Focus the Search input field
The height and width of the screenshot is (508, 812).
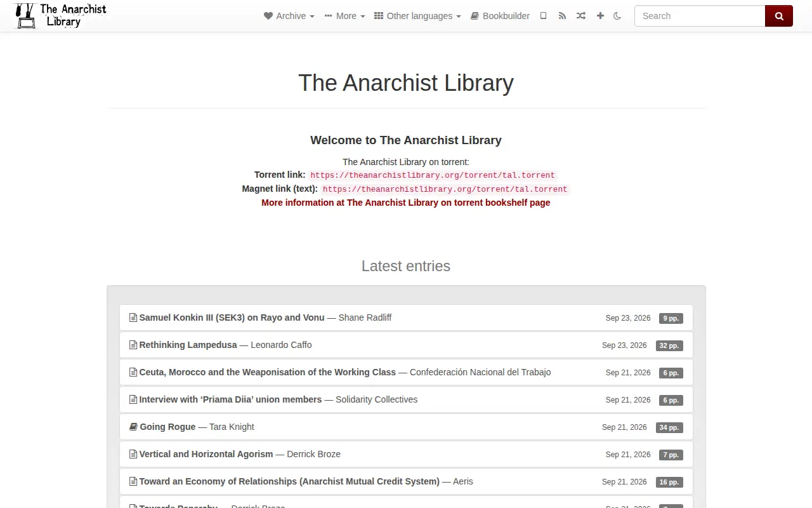point(700,16)
